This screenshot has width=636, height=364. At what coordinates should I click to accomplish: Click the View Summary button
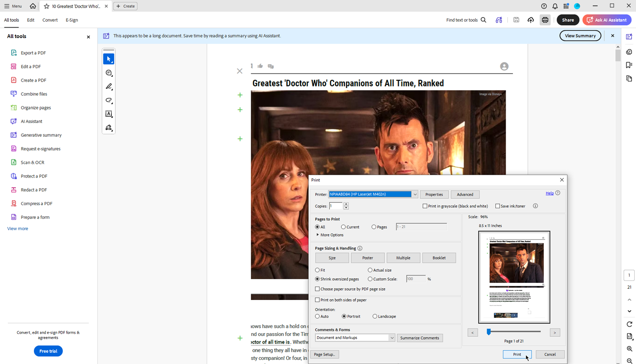click(x=580, y=36)
